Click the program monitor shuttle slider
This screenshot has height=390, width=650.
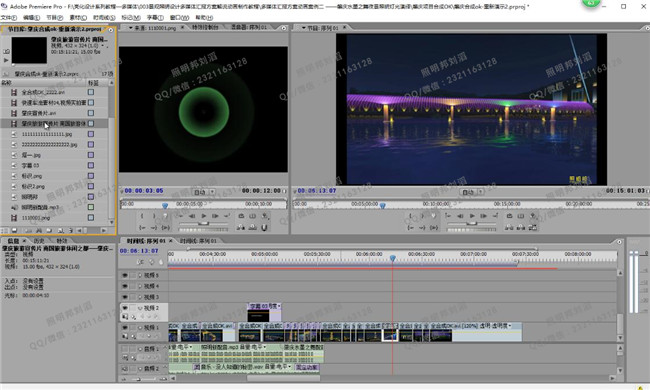click(471, 223)
